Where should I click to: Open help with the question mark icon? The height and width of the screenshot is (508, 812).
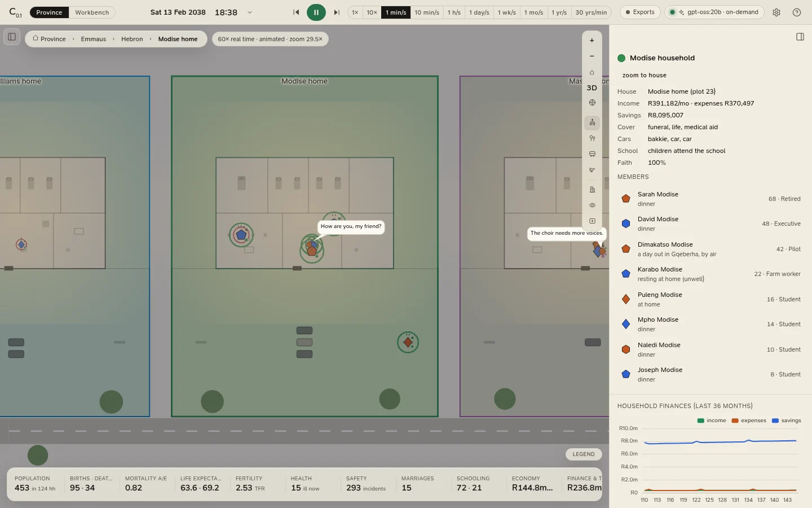797,12
